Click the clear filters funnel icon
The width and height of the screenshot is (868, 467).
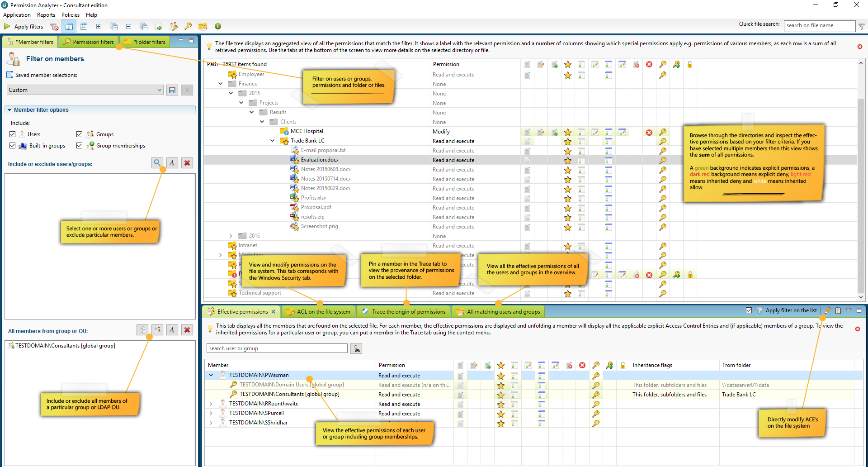point(54,27)
